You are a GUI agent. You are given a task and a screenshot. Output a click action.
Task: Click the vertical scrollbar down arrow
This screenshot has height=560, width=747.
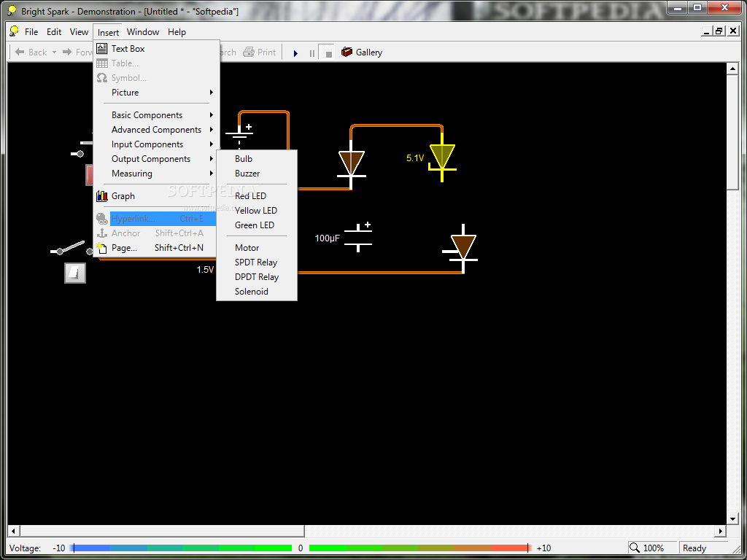[732, 519]
